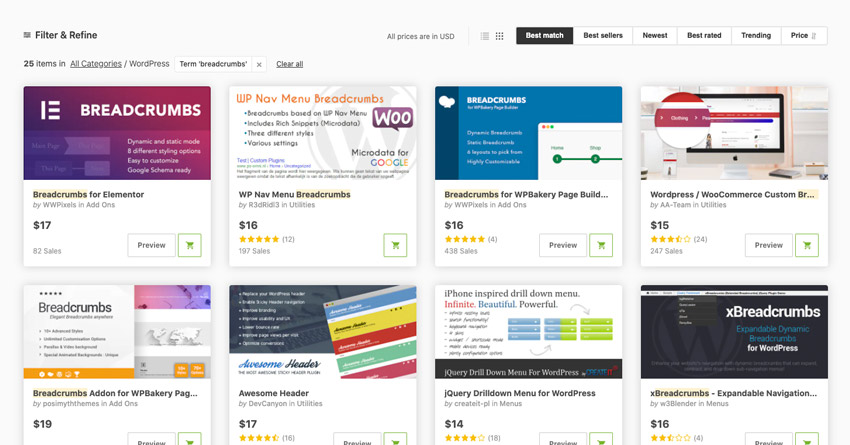Open the All Categories link

(96, 64)
